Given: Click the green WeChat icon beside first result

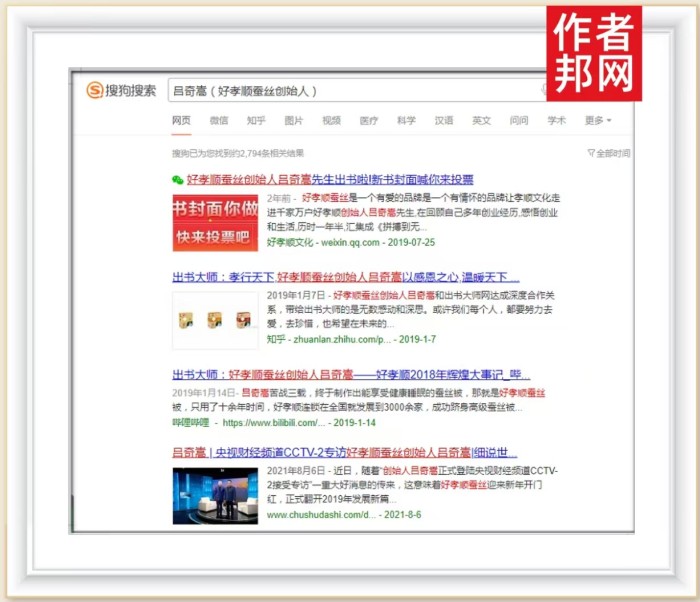Looking at the screenshot, I should pyautogui.click(x=177, y=180).
